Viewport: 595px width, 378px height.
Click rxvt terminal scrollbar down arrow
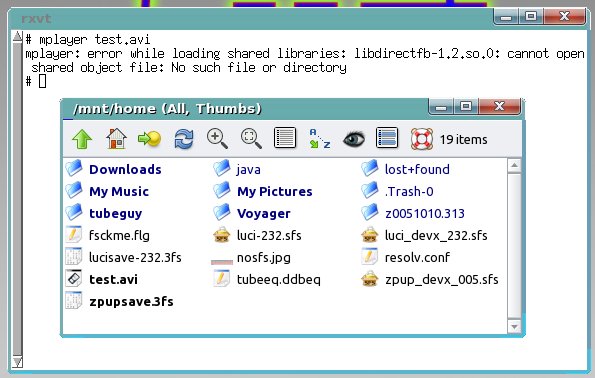click(17, 362)
